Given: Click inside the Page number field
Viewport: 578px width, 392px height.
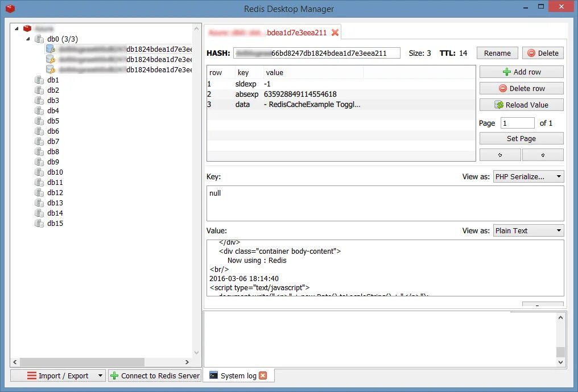Looking at the screenshot, I should coord(517,122).
